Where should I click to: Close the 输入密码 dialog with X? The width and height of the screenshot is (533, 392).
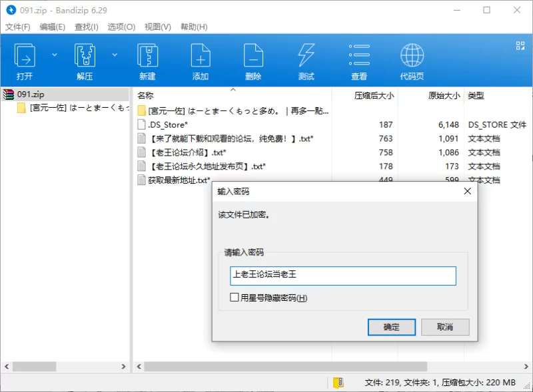click(468, 191)
